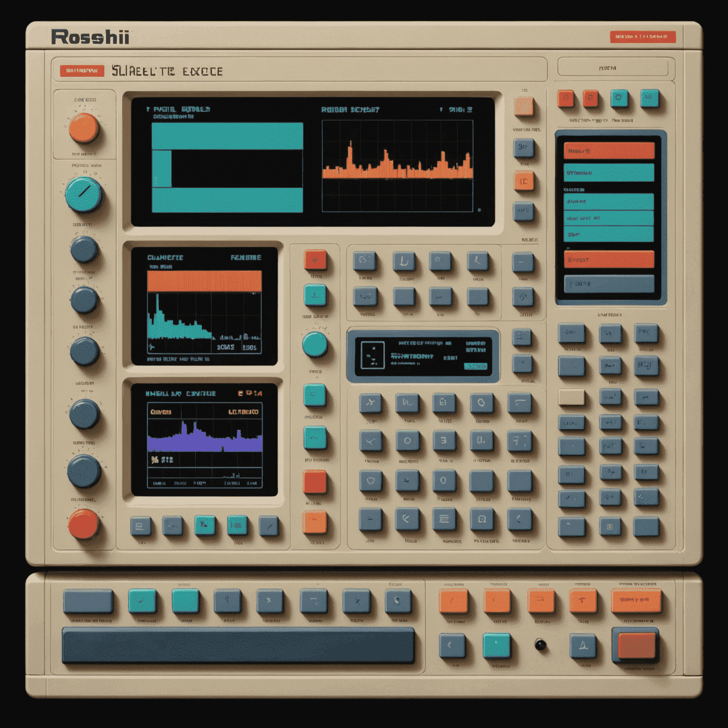Adjust the orange knob at the top-left
The width and height of the screenshot is (728, 728).
84,128
